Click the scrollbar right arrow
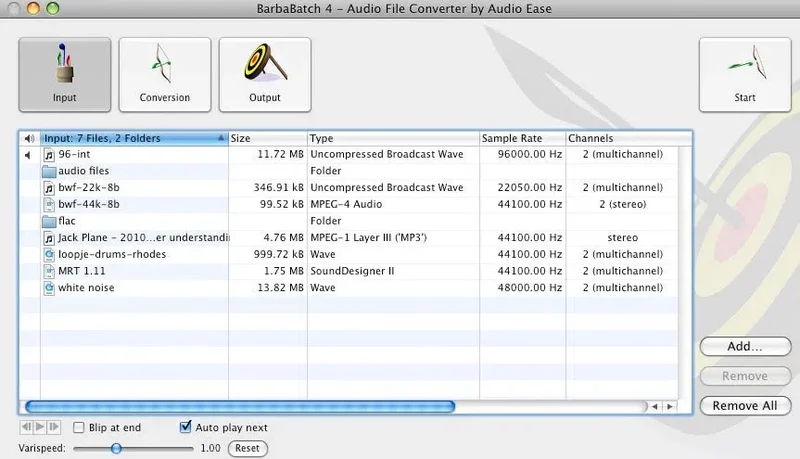This screenshot has height=459, width=800. coord(670,406)
